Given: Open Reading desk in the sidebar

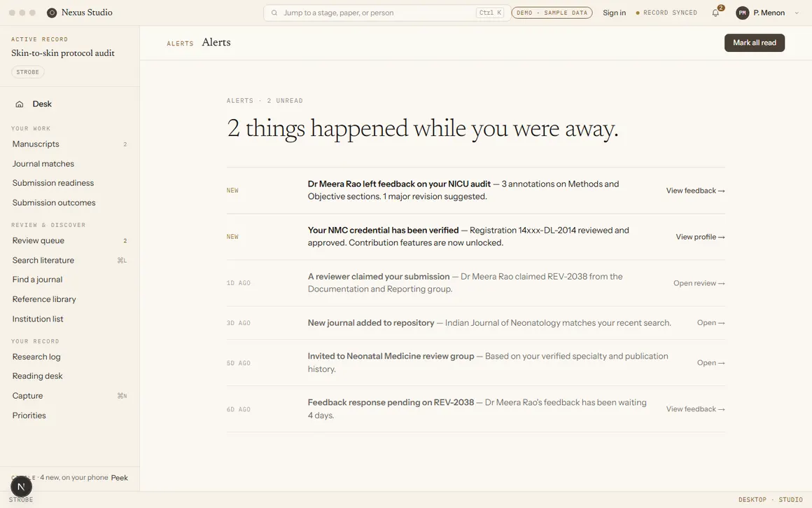Looking at the screenshot, I should pos(70,376).
